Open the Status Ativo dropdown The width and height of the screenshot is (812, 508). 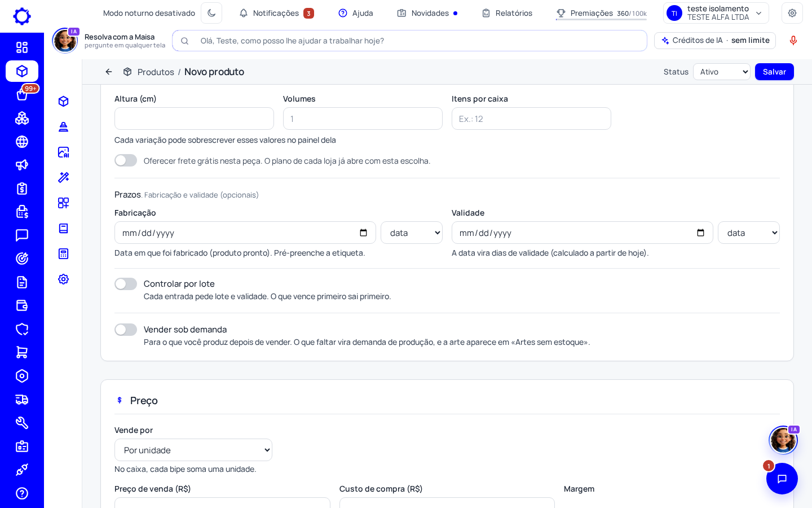[722, 72]
